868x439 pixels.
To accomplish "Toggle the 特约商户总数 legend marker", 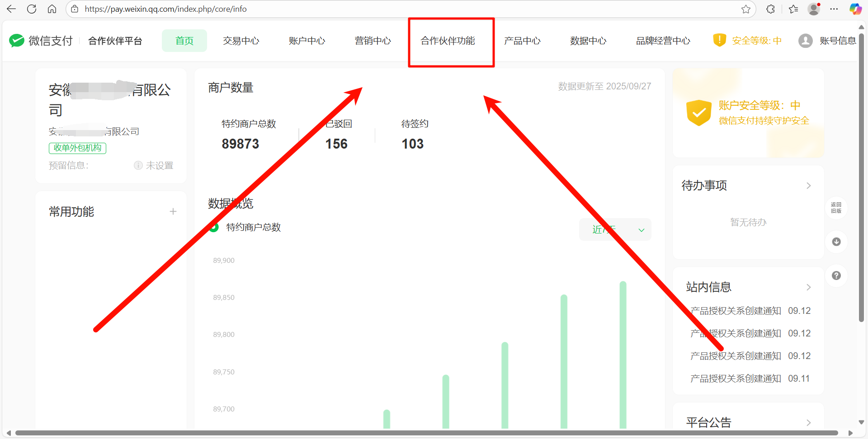I will coord(214,227).
